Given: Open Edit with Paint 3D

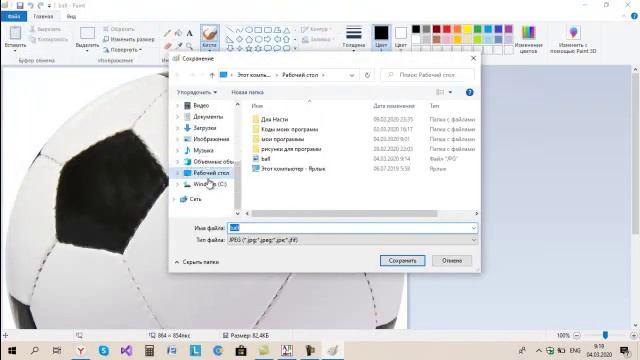Looking at the screenshot, I should click(x=573, y=39).
